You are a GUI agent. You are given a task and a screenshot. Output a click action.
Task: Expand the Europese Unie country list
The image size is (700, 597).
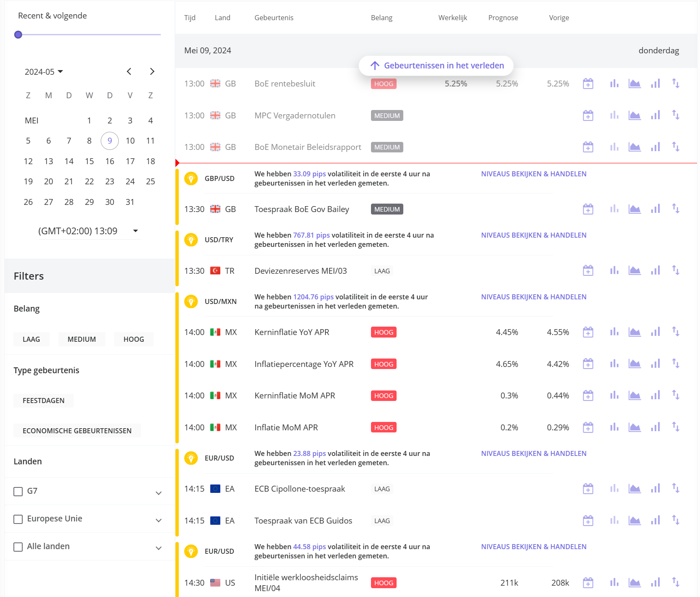pos(159,520)
